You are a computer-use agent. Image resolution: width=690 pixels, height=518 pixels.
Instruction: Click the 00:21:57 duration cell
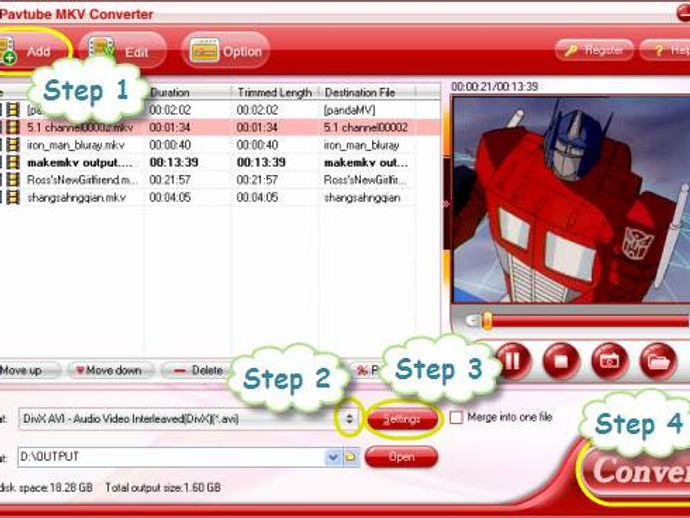170,180
